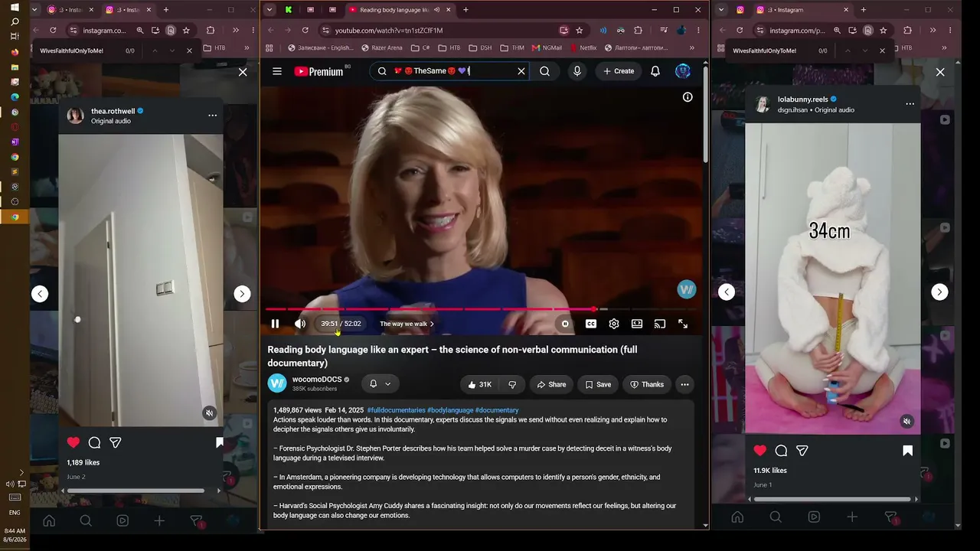This screenshot has height=551, width=980.
Task: Dislike the YouTube video
Action: (512, 384)
